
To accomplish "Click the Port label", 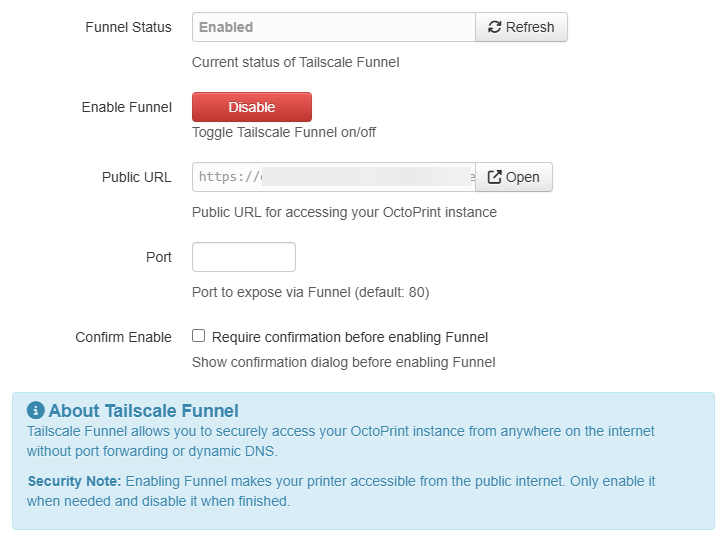I will point(158,257).
